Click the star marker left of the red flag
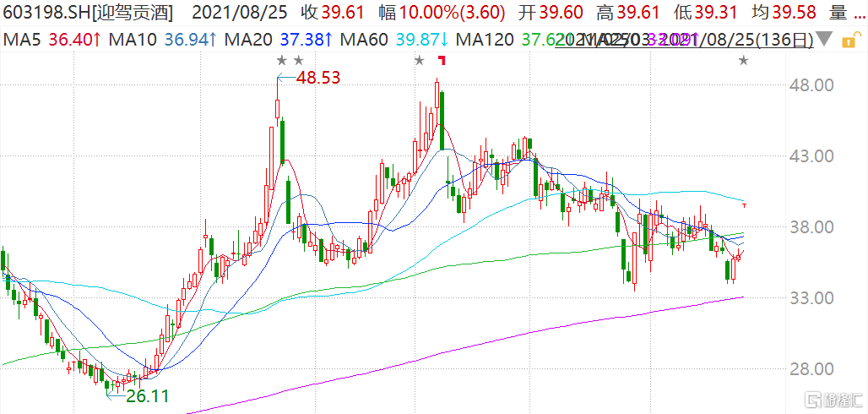868x414 pixels. click(420, 60)
